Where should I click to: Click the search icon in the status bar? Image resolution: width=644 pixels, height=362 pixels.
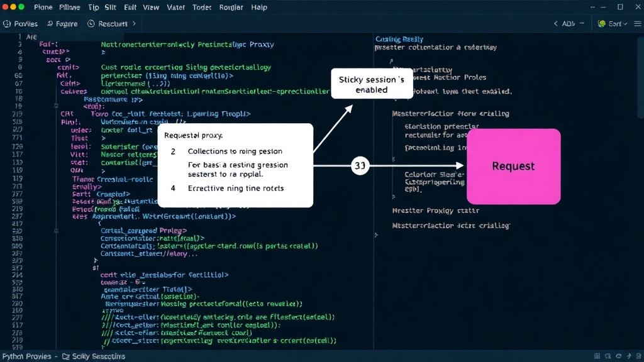608,356
